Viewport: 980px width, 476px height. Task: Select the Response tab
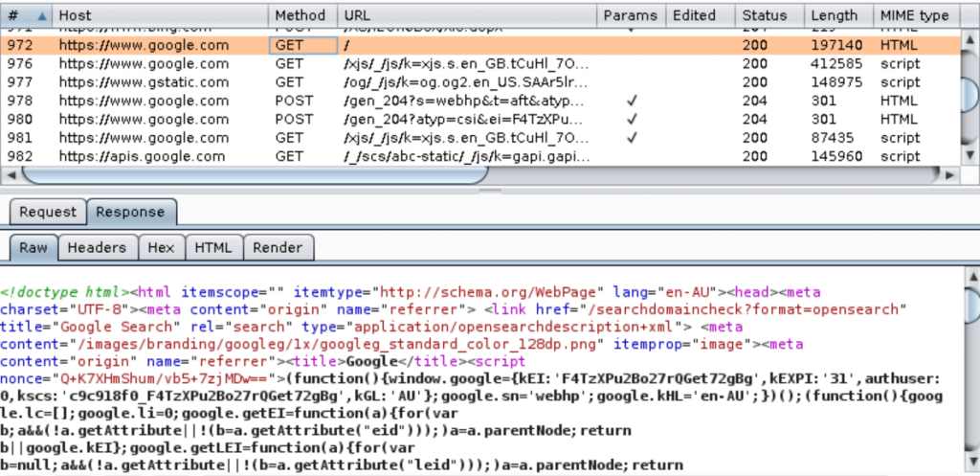click(x=130, y=213)
